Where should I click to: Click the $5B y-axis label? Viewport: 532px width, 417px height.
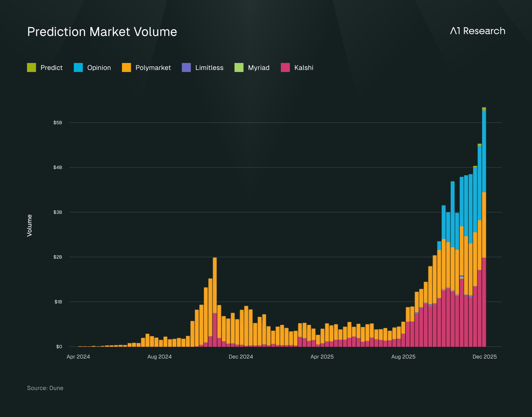tap(58, 123)
